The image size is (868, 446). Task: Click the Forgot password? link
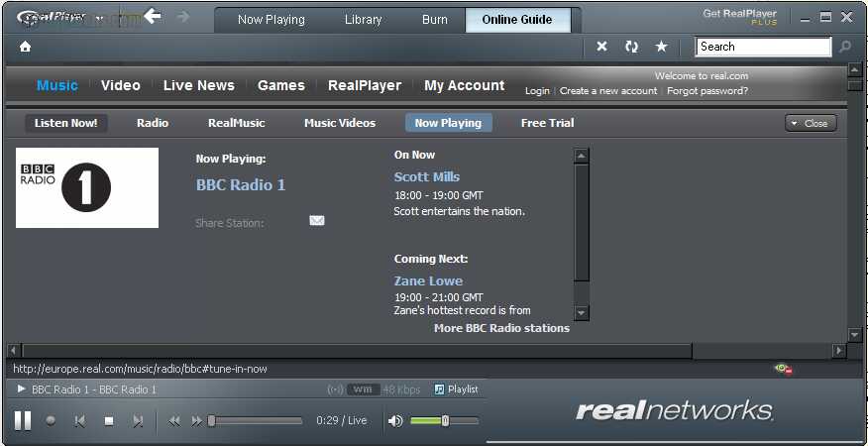[707, 91]
